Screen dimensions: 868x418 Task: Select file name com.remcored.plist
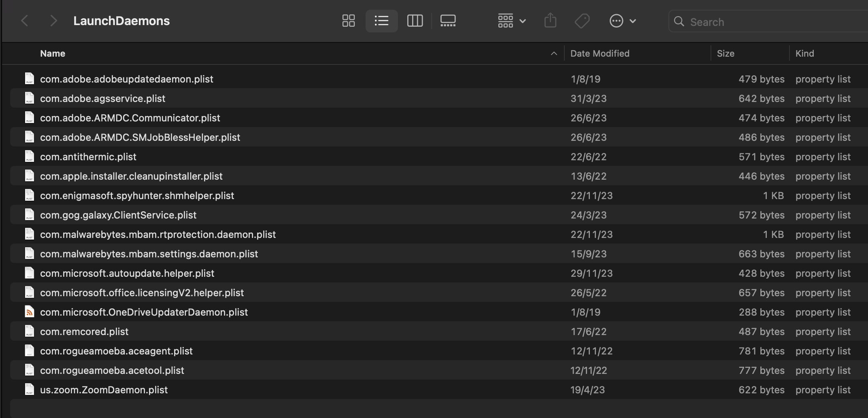(84, 331)
